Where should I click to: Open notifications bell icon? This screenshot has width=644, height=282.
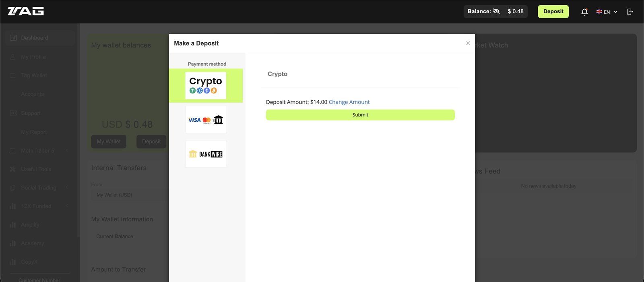[584, 12]
